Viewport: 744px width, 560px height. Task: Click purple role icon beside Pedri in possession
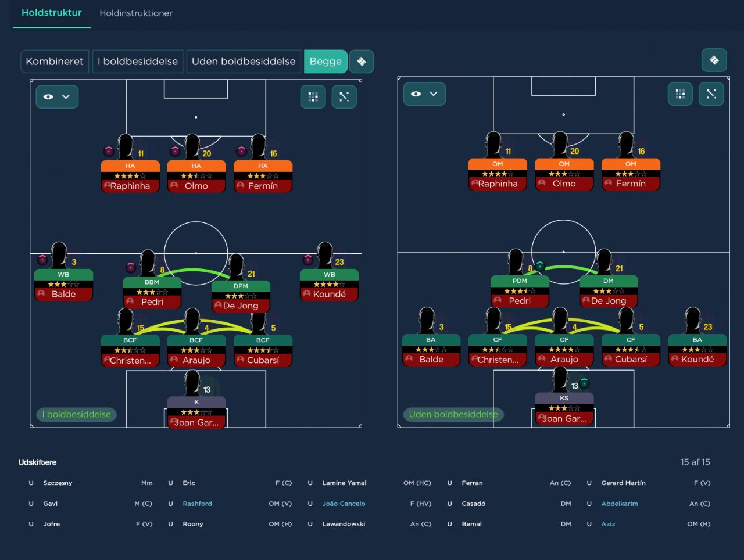tap(131, 267)
